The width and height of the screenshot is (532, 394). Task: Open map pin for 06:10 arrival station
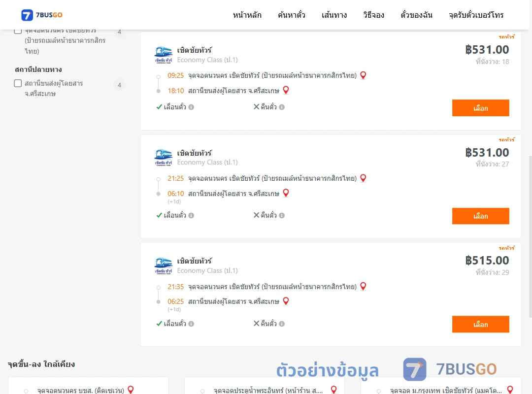pyautogui.click(x=286, y=193)
